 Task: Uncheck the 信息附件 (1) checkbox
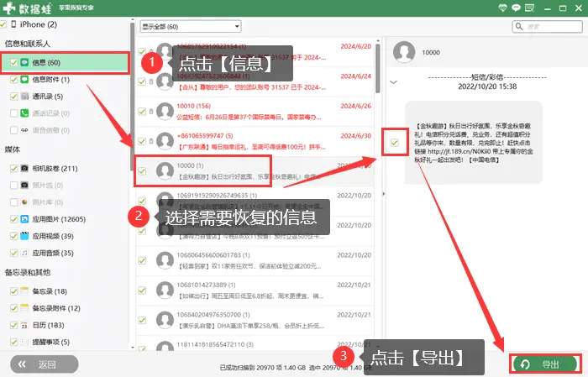click(x=14, y=80)
